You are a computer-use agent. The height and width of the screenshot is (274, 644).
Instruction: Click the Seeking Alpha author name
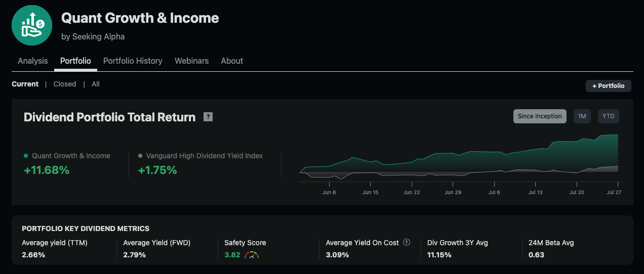click(98, 36)
